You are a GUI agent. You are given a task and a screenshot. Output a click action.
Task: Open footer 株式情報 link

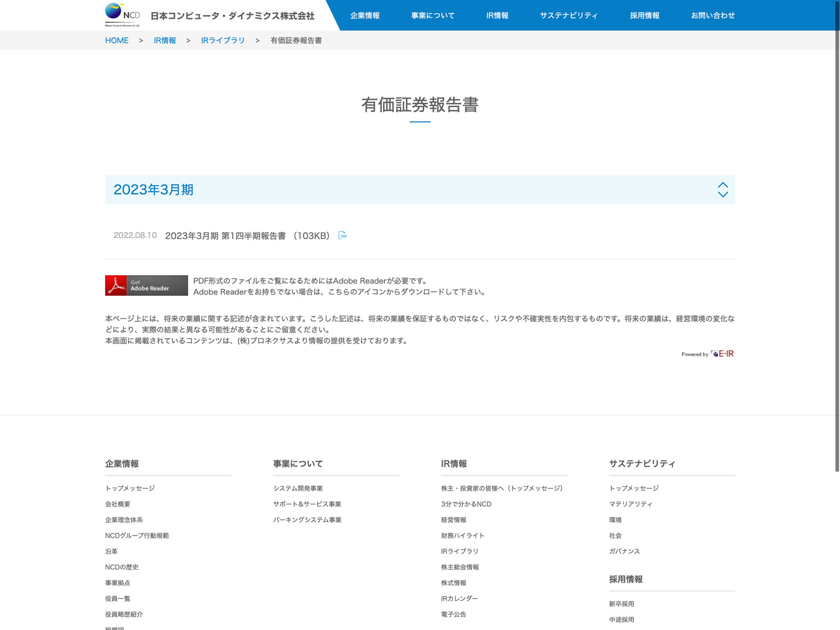454,583
